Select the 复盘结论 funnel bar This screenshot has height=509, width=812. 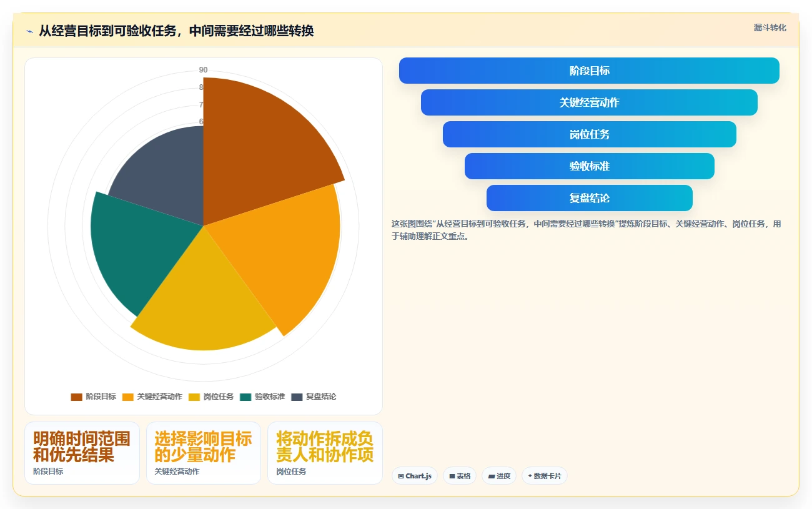tap(589, 198)
